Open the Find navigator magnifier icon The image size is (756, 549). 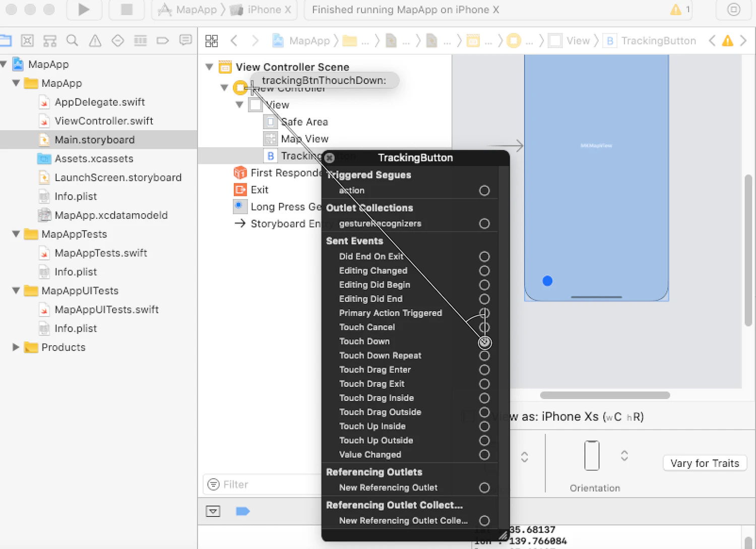coord(72,40)
